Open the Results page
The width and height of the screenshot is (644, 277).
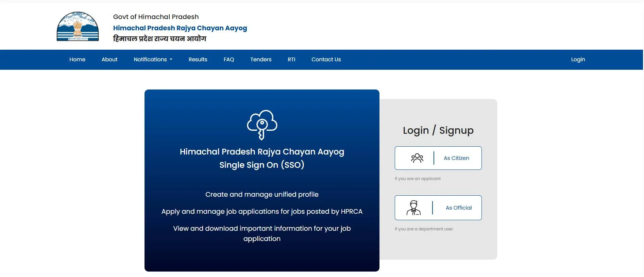pos(198,60)
